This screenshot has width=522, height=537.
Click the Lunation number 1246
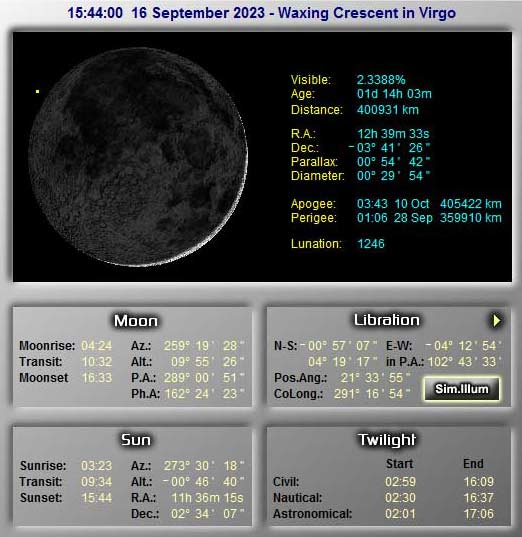tap(371, 243)
